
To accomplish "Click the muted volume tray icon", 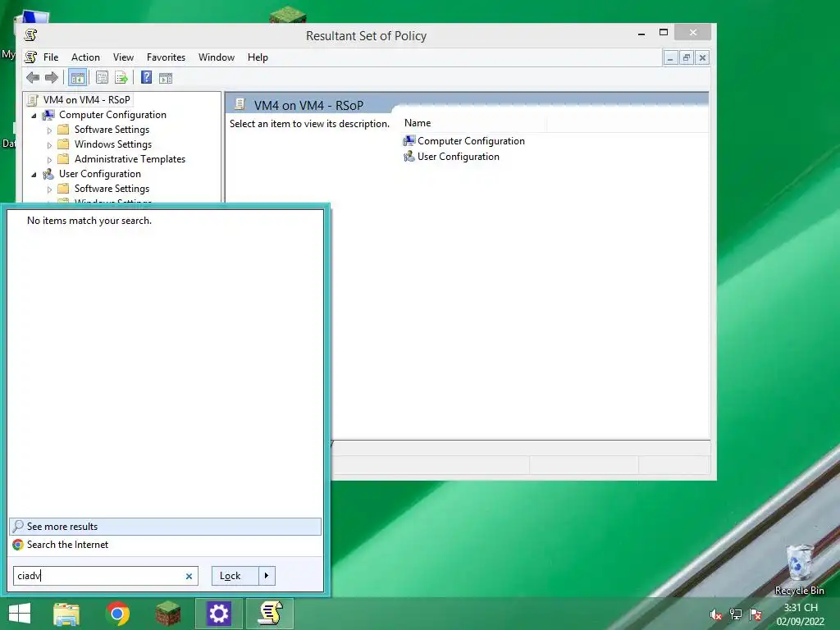I will tap(715, 614).
